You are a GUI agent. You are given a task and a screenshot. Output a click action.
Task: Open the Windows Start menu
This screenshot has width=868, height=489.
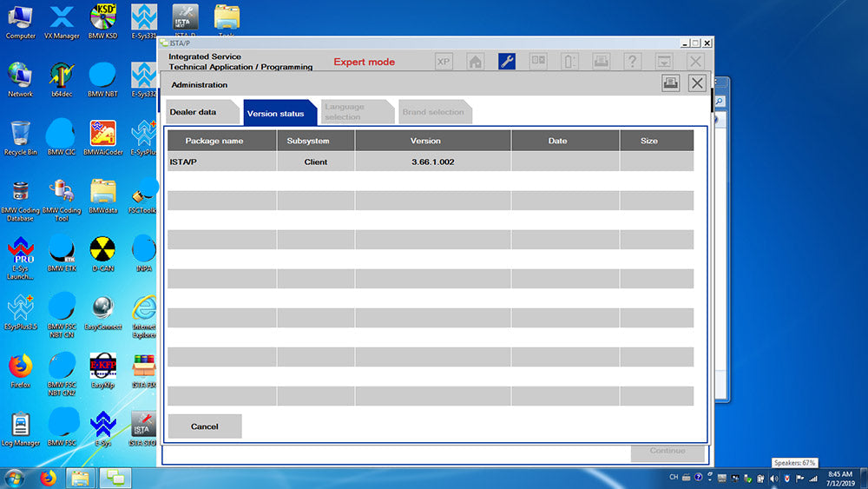tap(15, 478)
